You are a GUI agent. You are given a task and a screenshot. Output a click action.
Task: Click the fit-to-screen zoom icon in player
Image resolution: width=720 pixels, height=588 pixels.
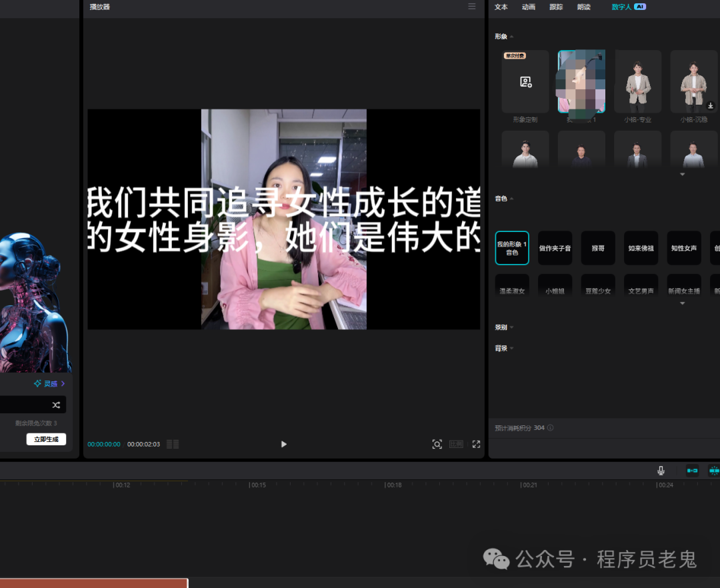click(437, 444)
